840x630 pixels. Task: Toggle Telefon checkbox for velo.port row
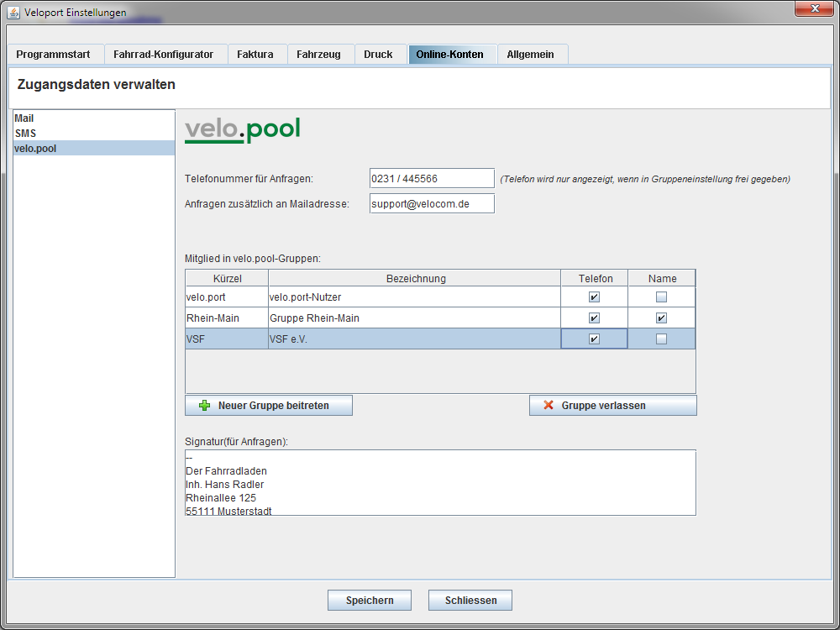click(594, 297)
